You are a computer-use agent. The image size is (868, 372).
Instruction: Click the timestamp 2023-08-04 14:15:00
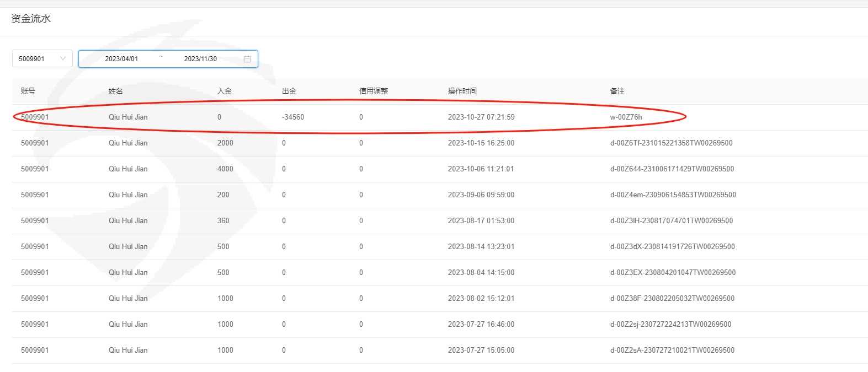click(481, 272)
